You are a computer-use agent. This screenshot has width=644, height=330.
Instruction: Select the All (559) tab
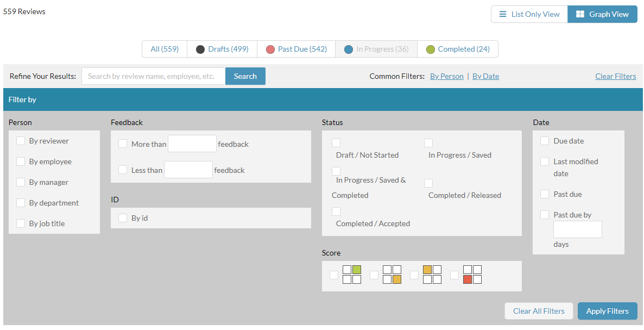[x=165, y=49]
